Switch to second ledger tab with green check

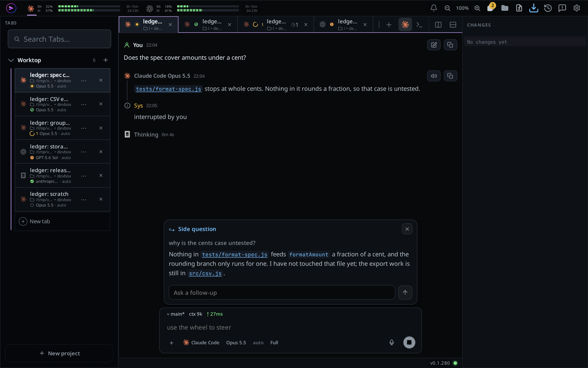[208, 25]
